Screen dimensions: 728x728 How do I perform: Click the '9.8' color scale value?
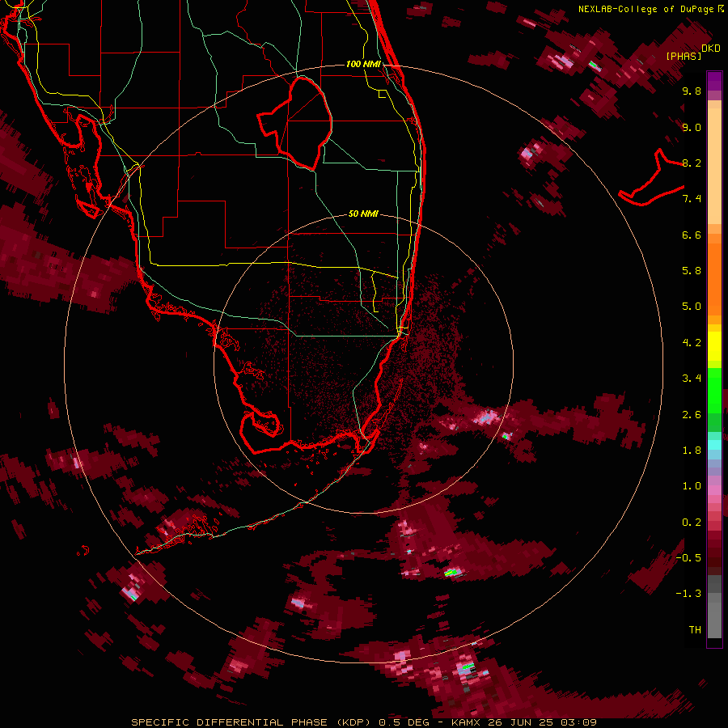(x=692, y=91)
